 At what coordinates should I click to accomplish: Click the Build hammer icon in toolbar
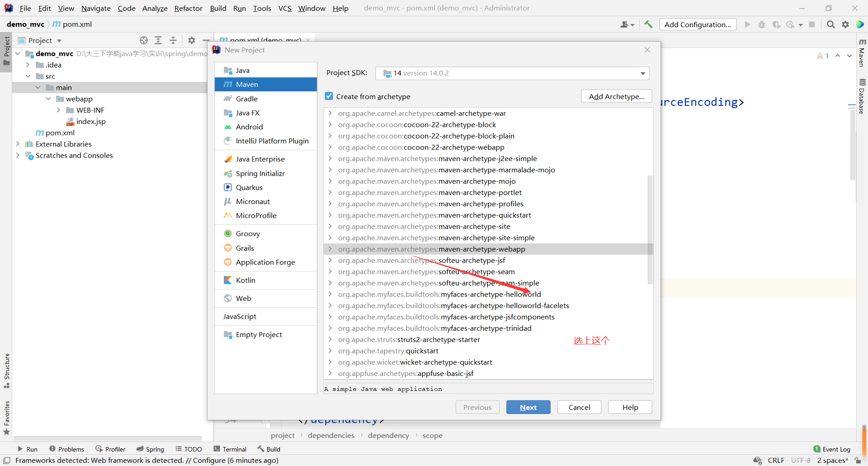tap(648, 24)
